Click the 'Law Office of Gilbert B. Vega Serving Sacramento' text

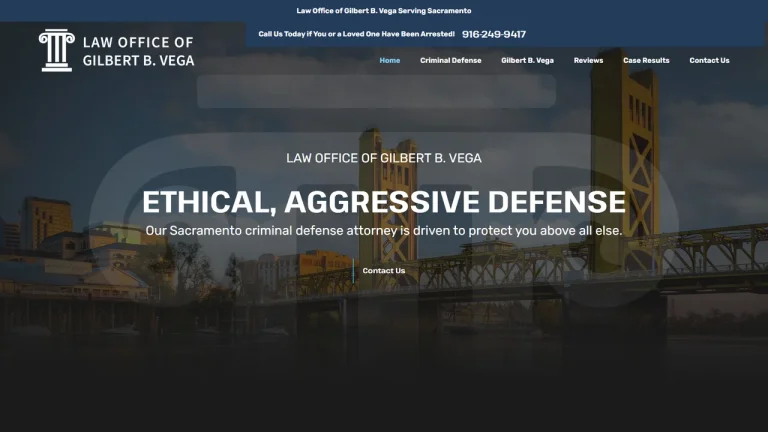click(x=384, y=11)
